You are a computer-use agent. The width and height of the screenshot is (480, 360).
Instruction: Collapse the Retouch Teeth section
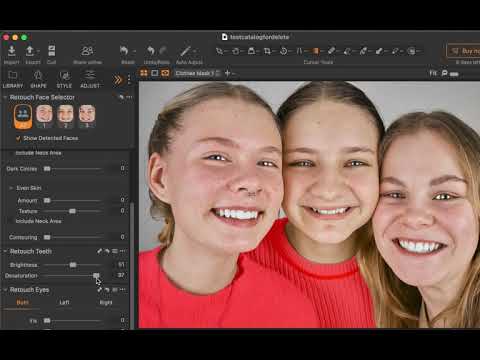(x=5, y=251)
